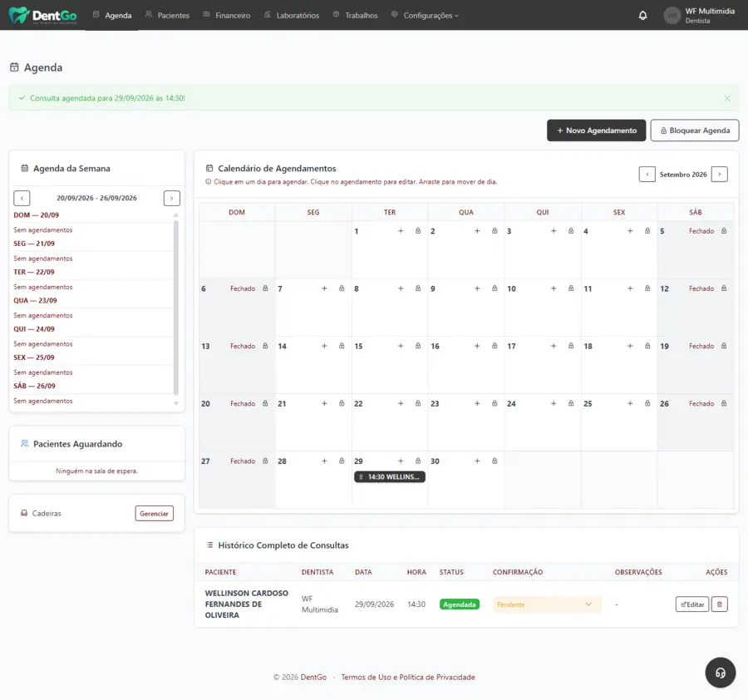Show the previous week in Agenda da Semana
The width and height of the screenshot is (748, 700).
point(22,198)
